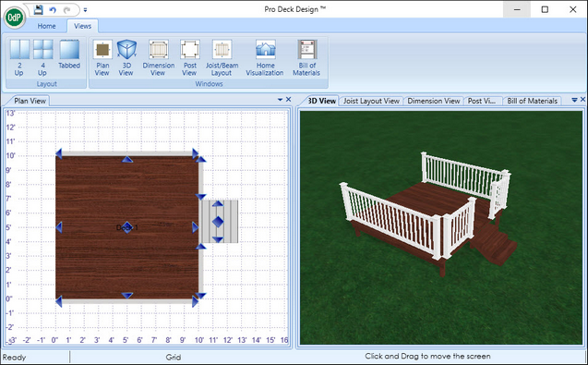The height and width of the screenshot is (365, 588).
Task: Launch Home Visualization
Action: pyautogui.click(x=265, y=57)
